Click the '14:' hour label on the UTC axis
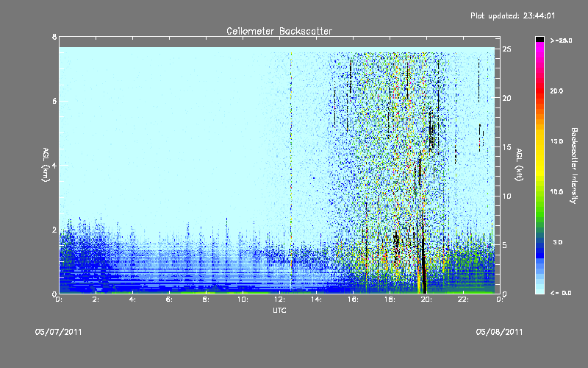 [x=316, y=300]
